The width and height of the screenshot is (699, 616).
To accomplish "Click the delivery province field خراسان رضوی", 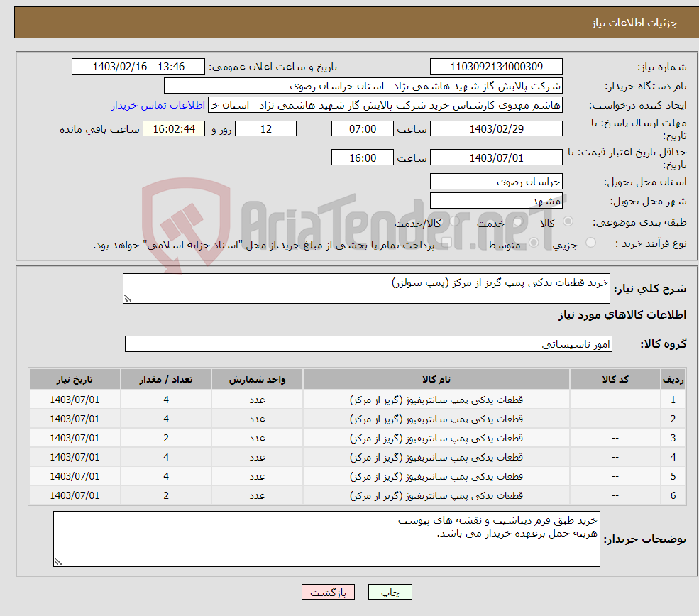I will pyautogui.click(x=496, y=182).
